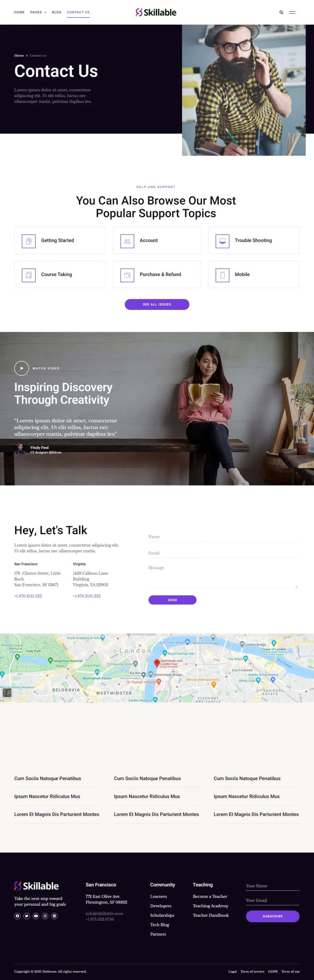
Task: Expand the Pages dropdown menu
Action: 38,13
